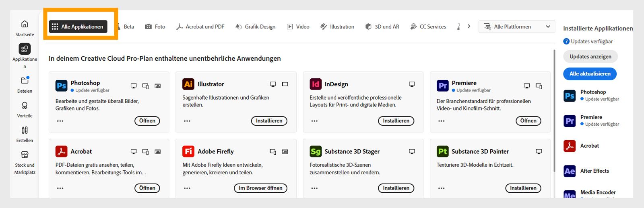
Task: Click Illustrator tablet platform icon
Action: click(x=285, y=84)
